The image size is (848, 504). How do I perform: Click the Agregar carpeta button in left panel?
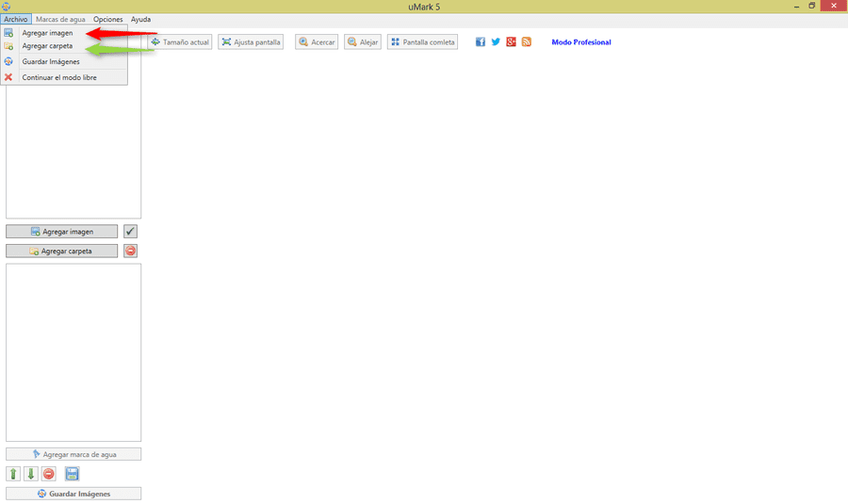pyautogui.click(x=61, y=251)
